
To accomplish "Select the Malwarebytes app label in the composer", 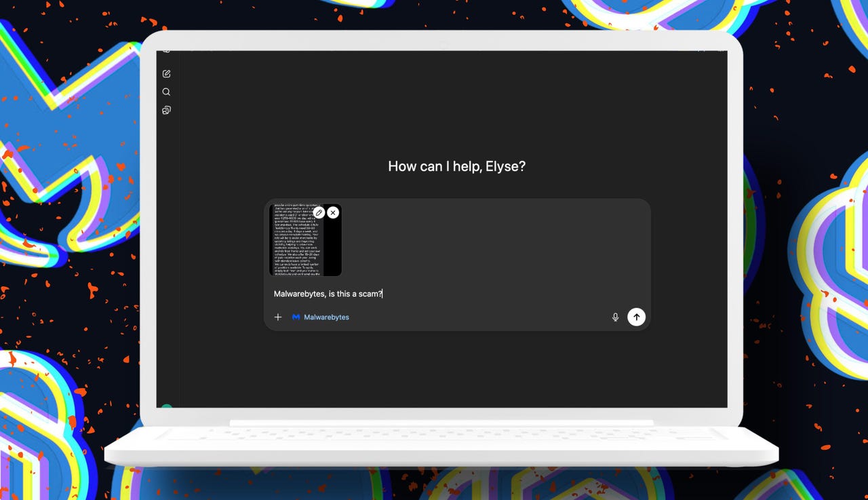I will 326,317.
